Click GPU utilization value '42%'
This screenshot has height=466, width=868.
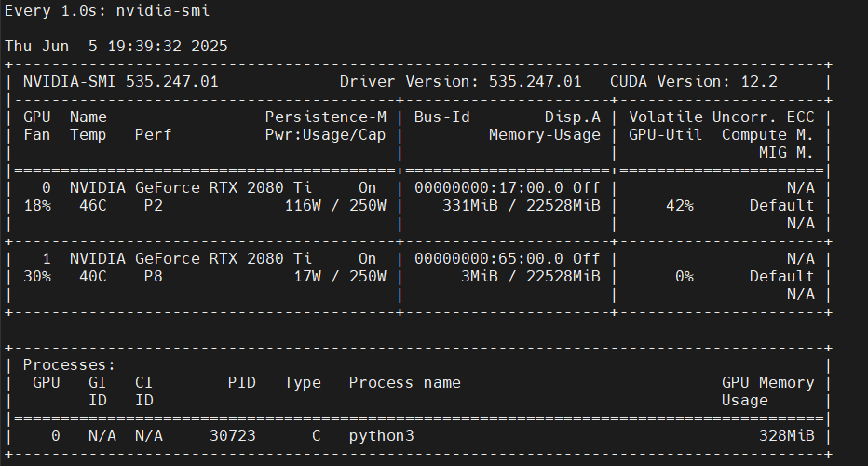[x=680, y=206]
